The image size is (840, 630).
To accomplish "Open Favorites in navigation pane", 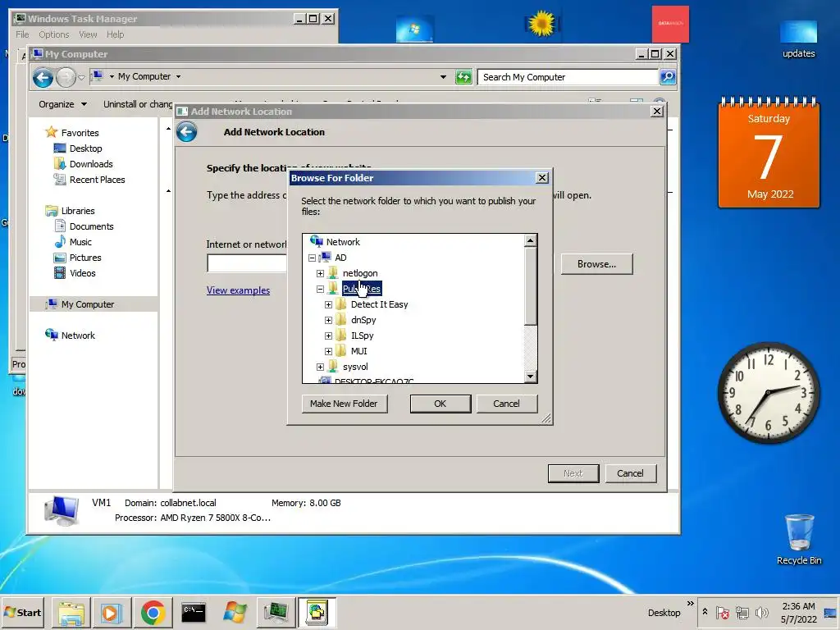I will 80,133.
